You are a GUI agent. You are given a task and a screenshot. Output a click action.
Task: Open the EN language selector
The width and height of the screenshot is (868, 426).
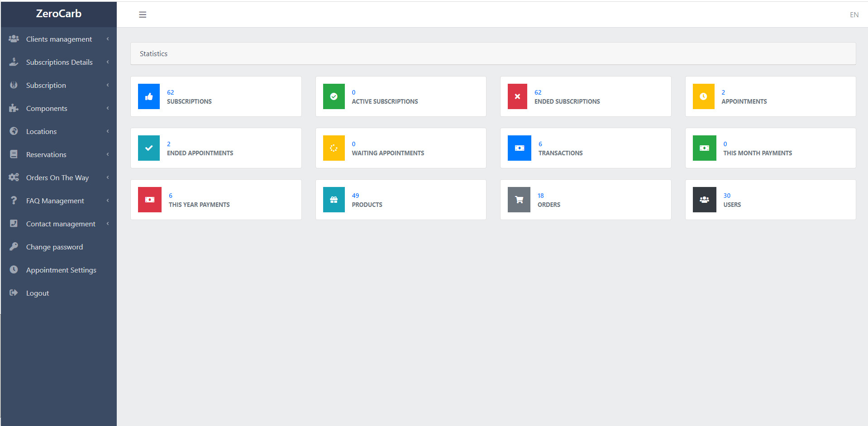coord(854,14)
